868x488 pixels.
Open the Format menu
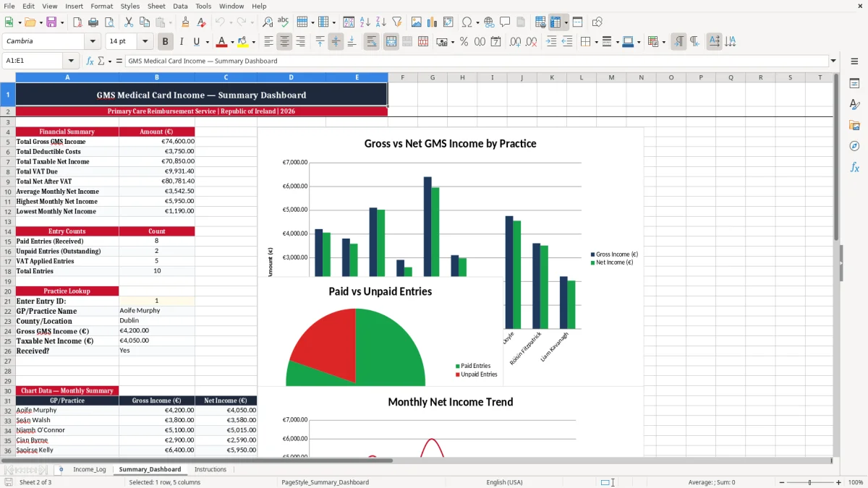pyautogui.click(x=101, y=6)
